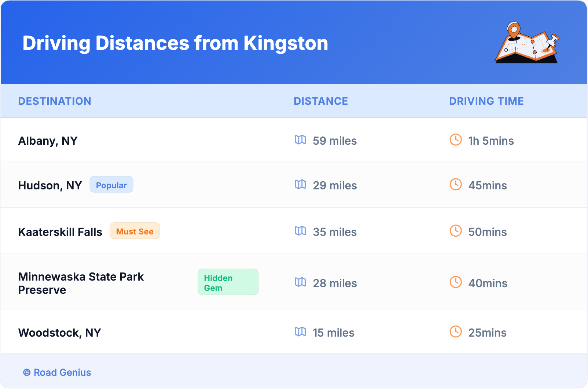Click the Destination column header
588x389 pixels.
(55, 101)
